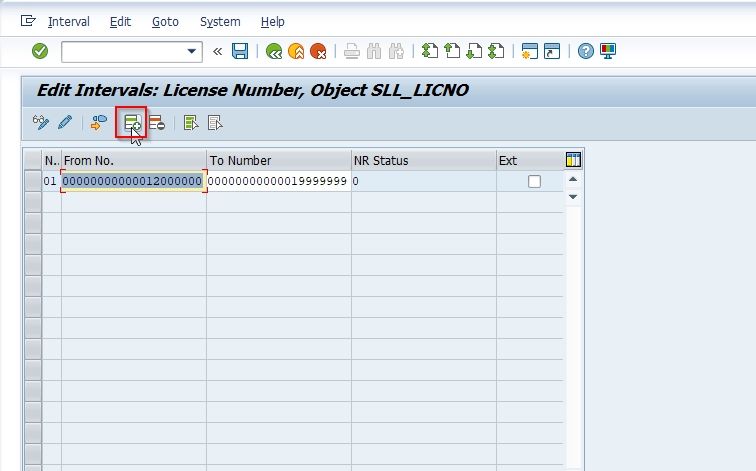
Task: Tick the Ext checkbox for interval 01
Action: click(x=534, y=181)
